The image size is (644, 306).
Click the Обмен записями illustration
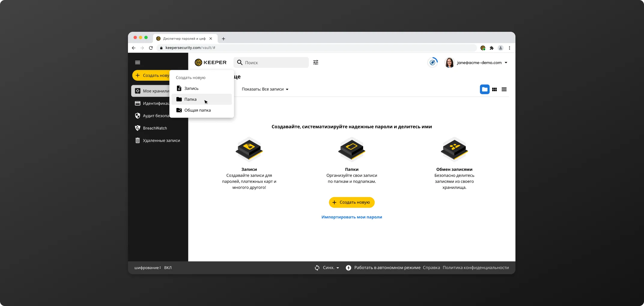[x=454, y=149]
